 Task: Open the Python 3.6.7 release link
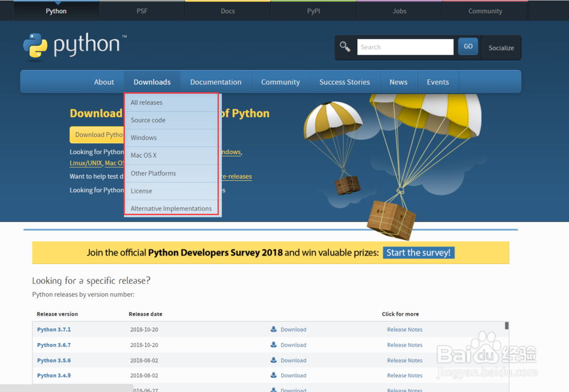click(x=54, y=345)
